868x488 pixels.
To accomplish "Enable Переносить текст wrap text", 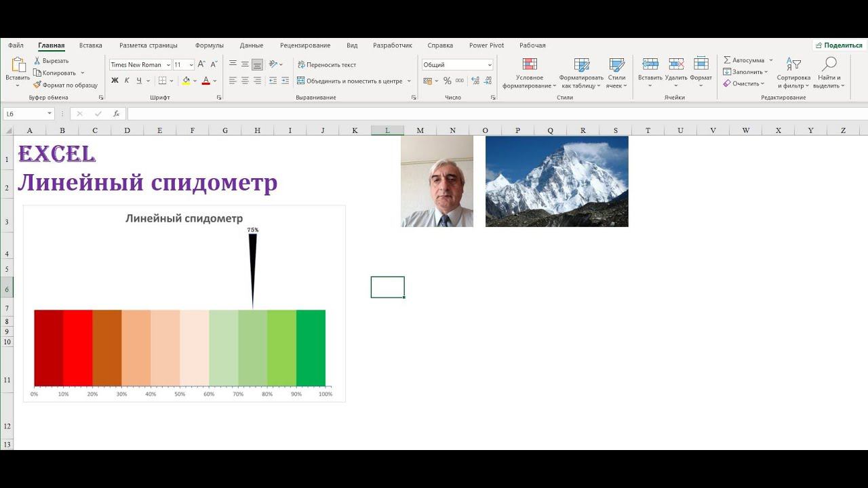I will (326, 64).
